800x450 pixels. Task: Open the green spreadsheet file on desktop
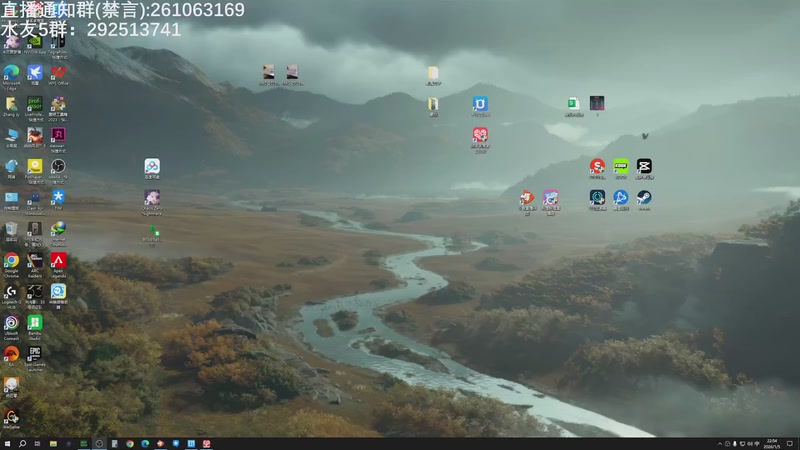(574, 106)
